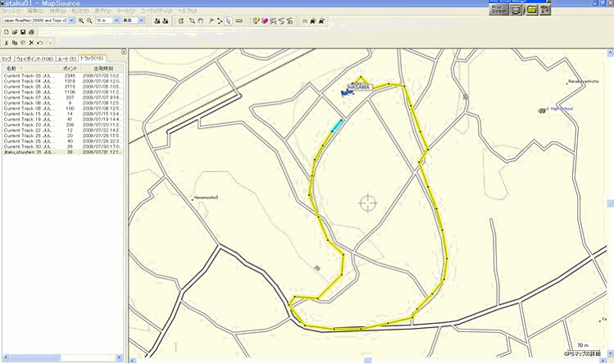Open the 編集(E) menu
Viewport: 614px width, 364px height.
[35, 11]
